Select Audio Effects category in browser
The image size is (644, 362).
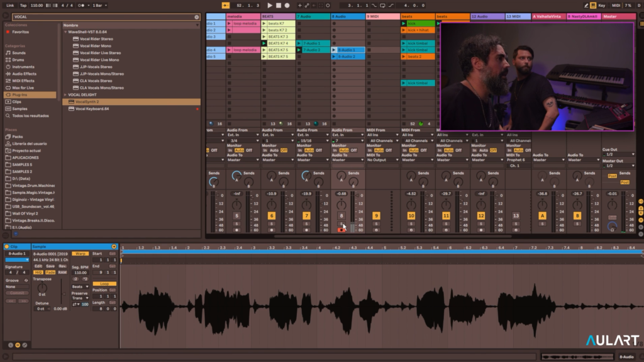click(24, 74)
